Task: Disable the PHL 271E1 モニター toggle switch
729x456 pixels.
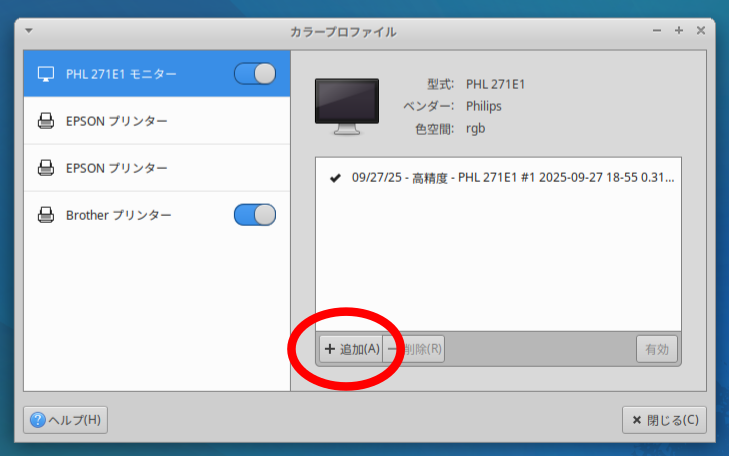Action: (254, 74)
